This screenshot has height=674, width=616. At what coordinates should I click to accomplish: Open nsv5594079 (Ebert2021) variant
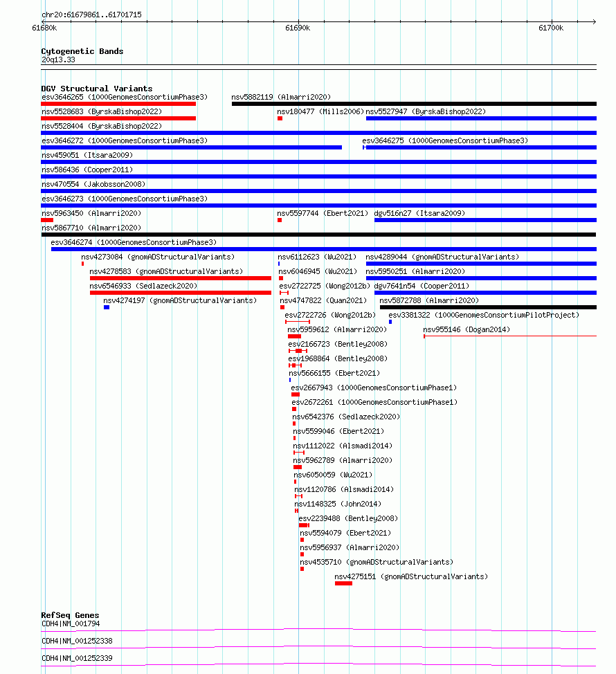coord(345,534)
